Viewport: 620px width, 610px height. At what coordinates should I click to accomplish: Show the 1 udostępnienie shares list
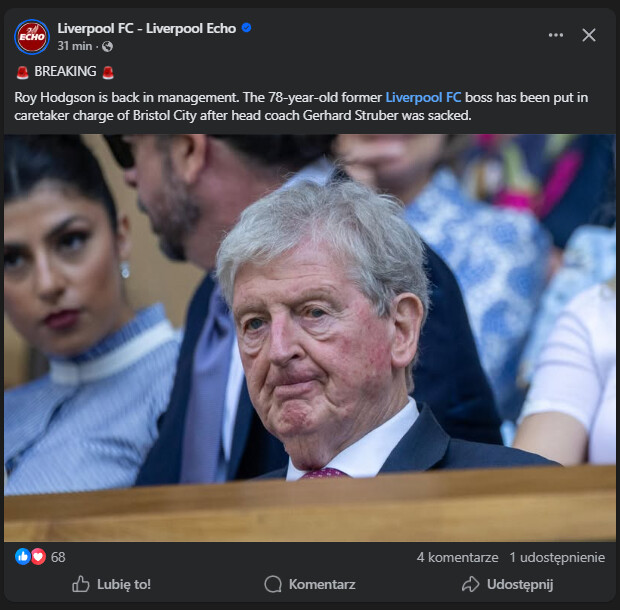click(x=557, y=557)
